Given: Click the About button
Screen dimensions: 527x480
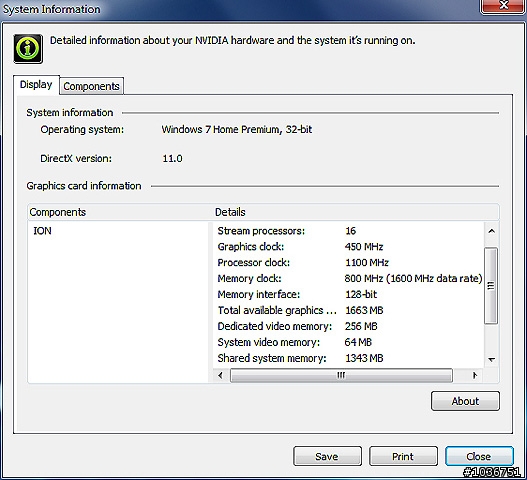Looking at the screenshot, I should [465, 401].
